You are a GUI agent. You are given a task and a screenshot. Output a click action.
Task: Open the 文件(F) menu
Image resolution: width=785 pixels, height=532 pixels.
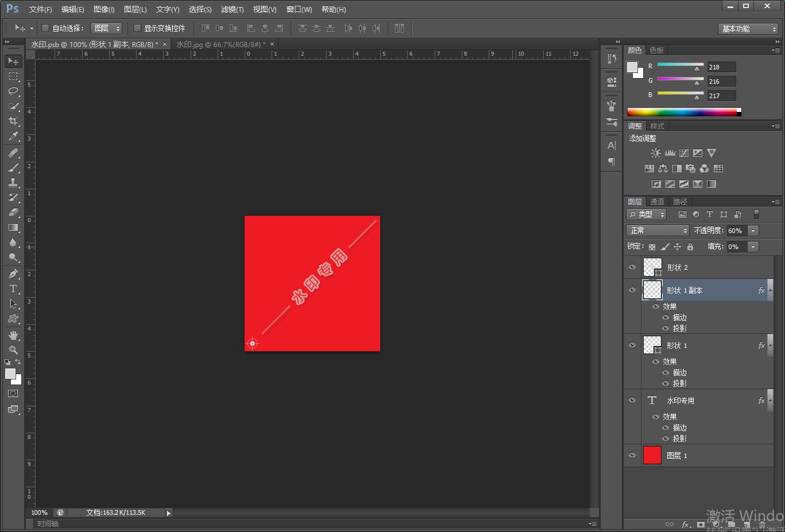coord(40,9)
